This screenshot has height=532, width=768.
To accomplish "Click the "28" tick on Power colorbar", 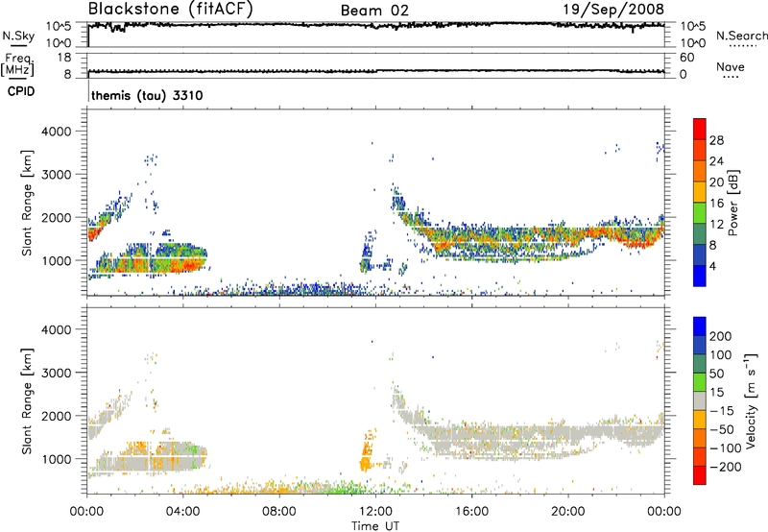I will [716, 140].
